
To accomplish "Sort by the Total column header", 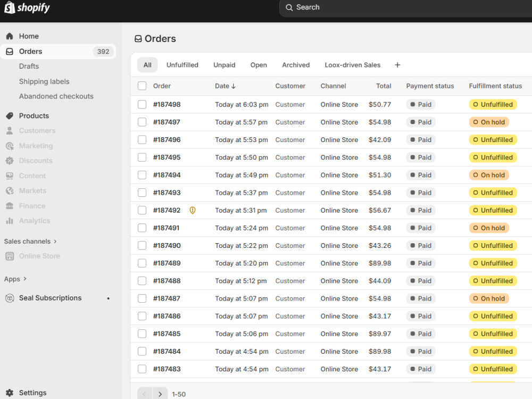I will pyautogui.click(x=384, y=86).
